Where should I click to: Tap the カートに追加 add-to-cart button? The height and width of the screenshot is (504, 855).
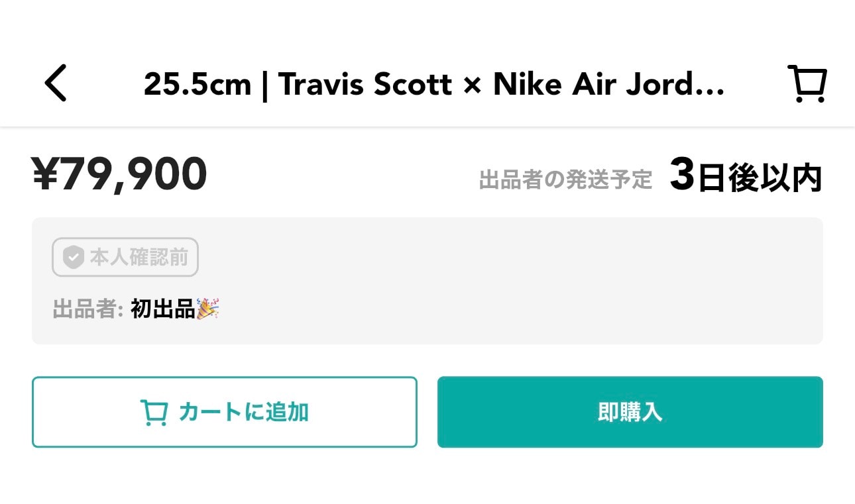pyautogui.click(x=225, y=412)
